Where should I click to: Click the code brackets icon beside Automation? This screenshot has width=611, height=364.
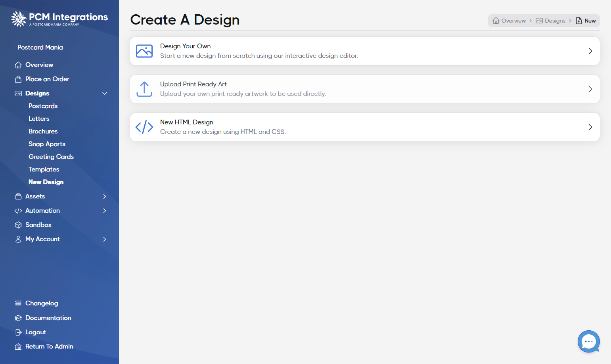coord(18,211)
